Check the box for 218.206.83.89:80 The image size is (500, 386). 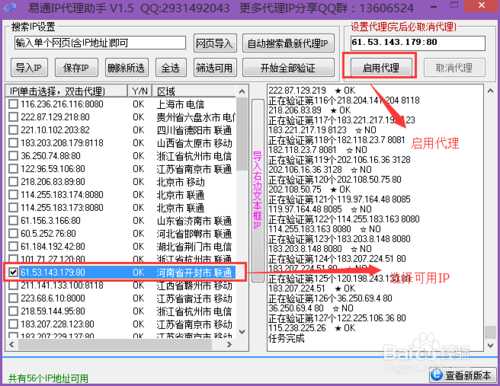[13, 182]
